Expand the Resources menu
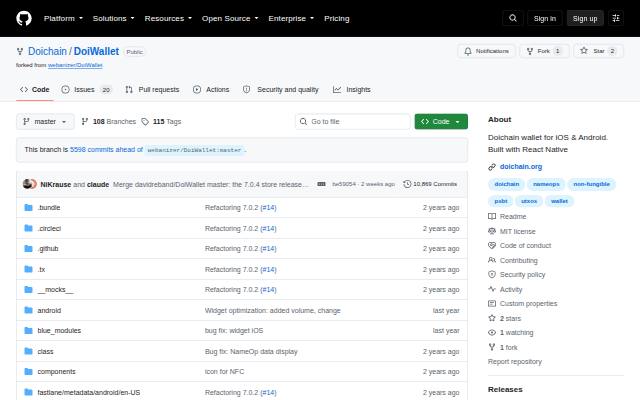 pos(168,18)
